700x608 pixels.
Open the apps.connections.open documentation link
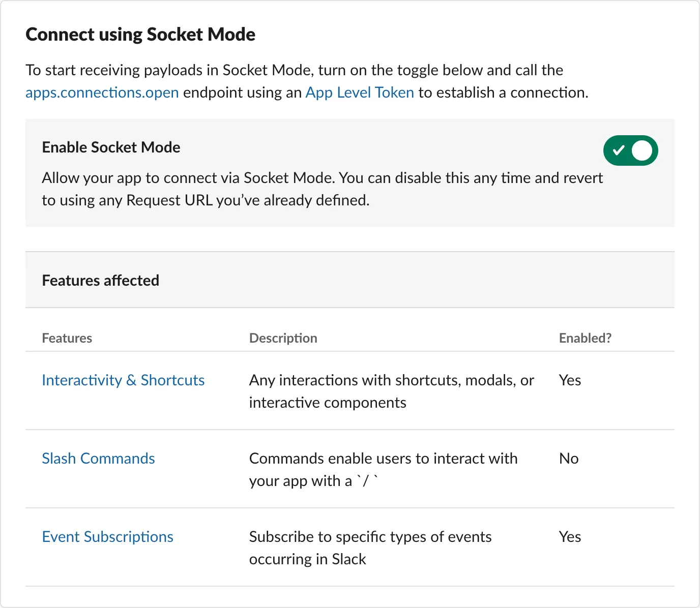(x=102, y=93)
